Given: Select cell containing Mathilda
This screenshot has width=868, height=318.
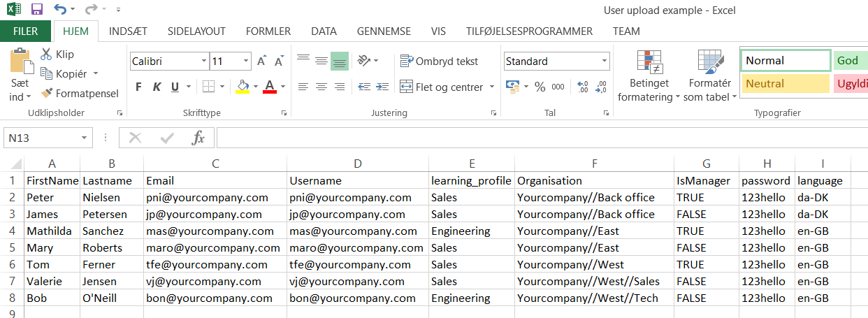Looking at the screenshot, I should pos(52,231).
